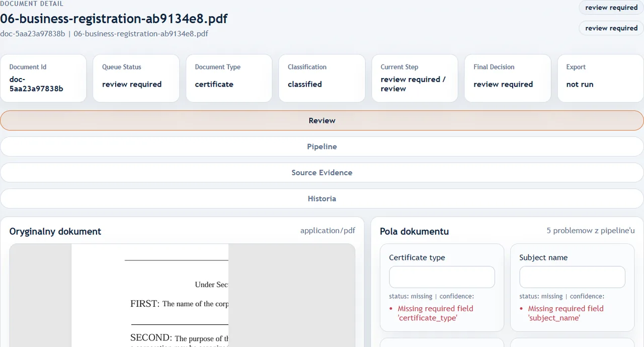
Task: Click the Current Step card
Action: click(415, 78)
